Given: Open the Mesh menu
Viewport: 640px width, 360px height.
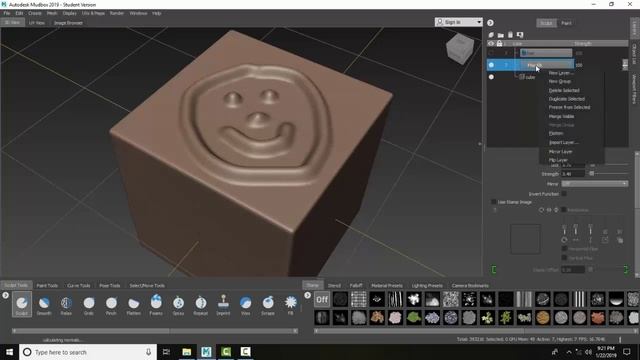Looking at the screenshot, I should (52, 13).
